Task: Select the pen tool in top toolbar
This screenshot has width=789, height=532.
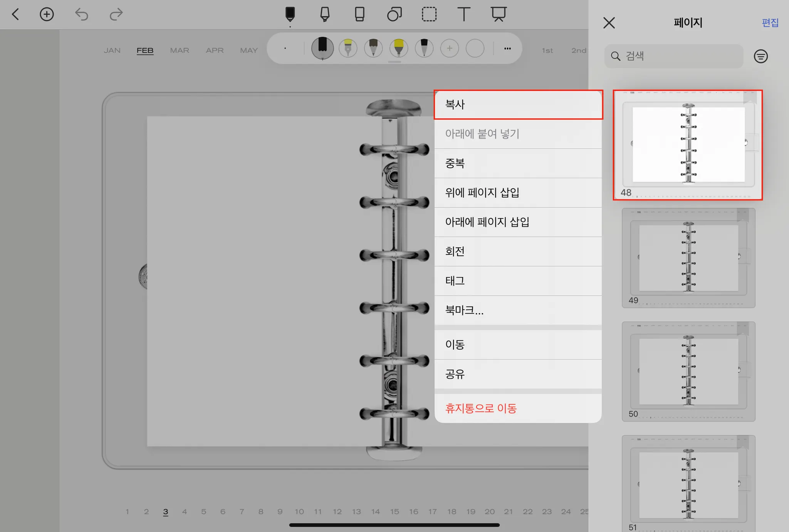Action: pyautogui.click(x=290, y=14)
